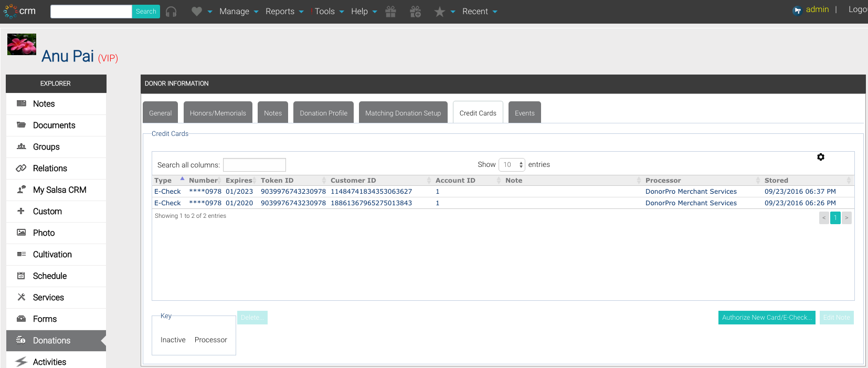868x368 pixels.
Task: Open the Donations explorer item
Action: 56,340
